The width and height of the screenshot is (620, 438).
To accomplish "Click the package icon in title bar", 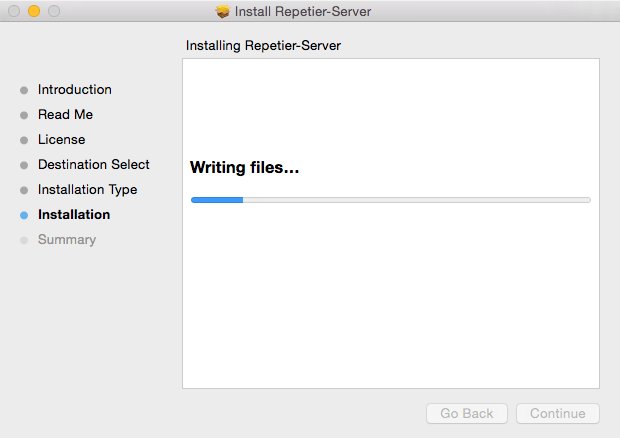I will pyautogui.click(x=222, y=12).
